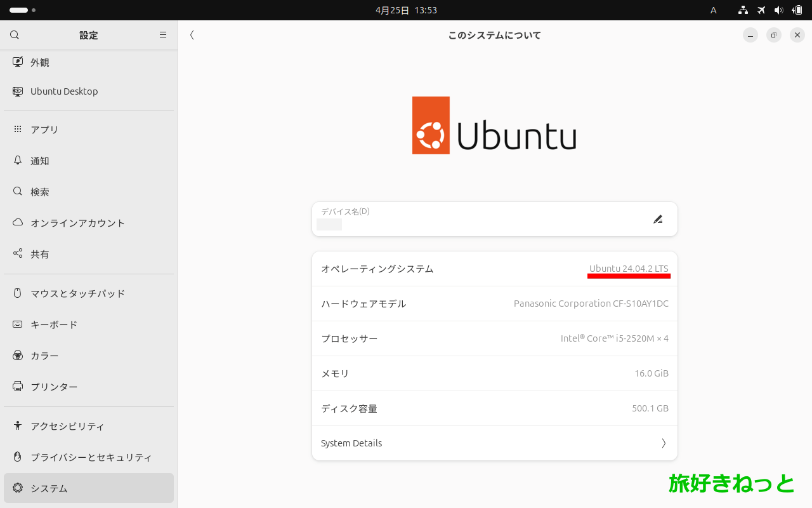
Task: Click the キーボード keyboard icon
Action: click(x=18, y=324)
